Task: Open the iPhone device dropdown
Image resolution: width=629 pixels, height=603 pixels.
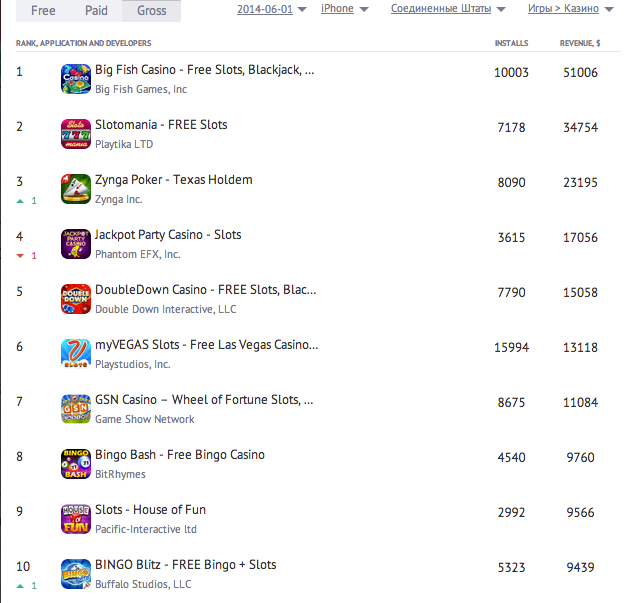Action: pyautogui.click(x=343, y=9)
